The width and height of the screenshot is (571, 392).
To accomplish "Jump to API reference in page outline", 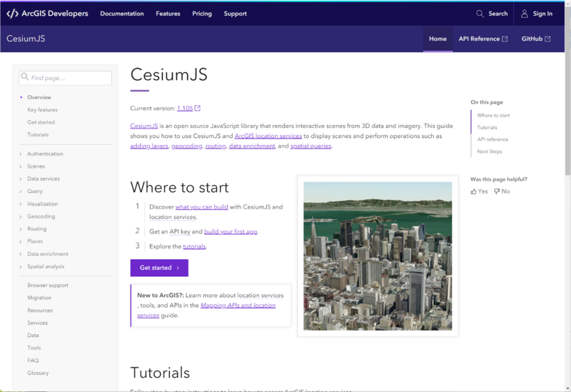I will pos(492,139).
